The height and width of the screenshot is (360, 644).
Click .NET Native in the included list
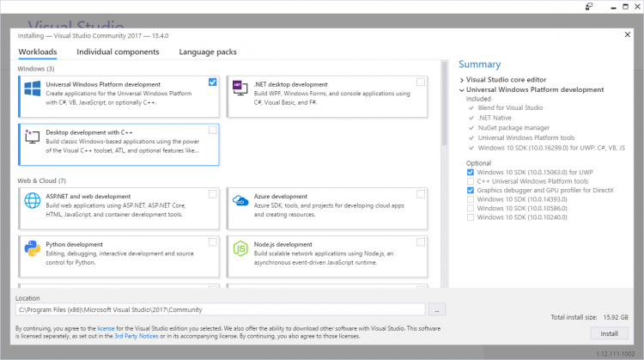click(x=495, y=118)
